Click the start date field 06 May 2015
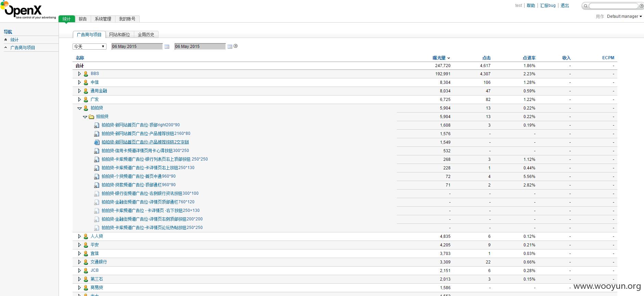The image size is (644, 296). (x=137, y=47)
